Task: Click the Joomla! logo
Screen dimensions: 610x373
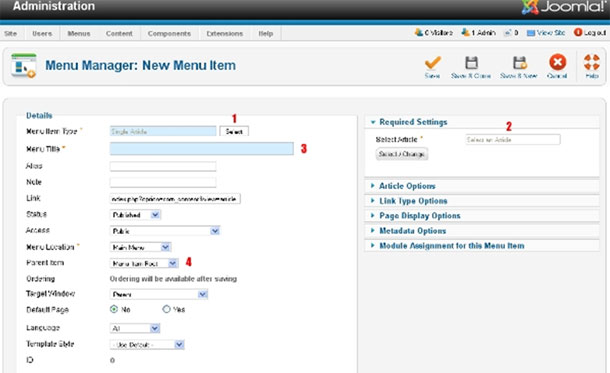Action: pyautogui.click(x=564, y=7)
